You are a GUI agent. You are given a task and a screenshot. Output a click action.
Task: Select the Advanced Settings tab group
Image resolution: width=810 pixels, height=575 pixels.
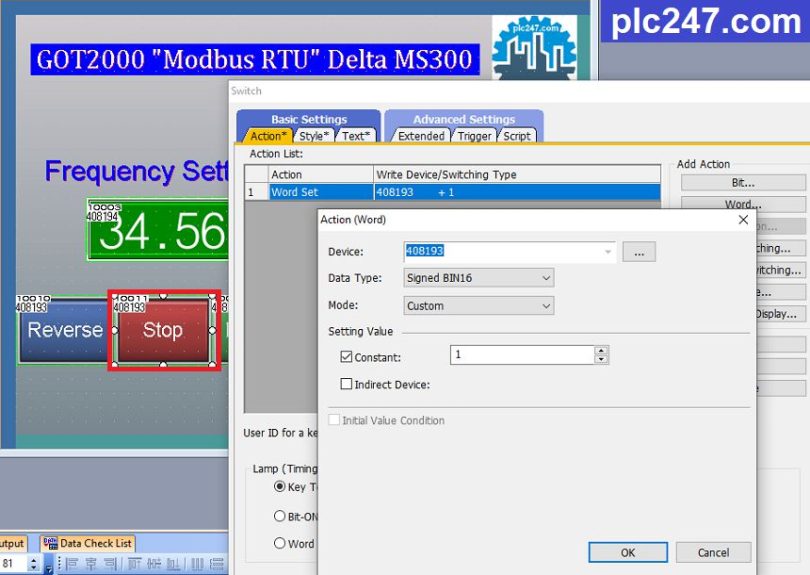464,119
